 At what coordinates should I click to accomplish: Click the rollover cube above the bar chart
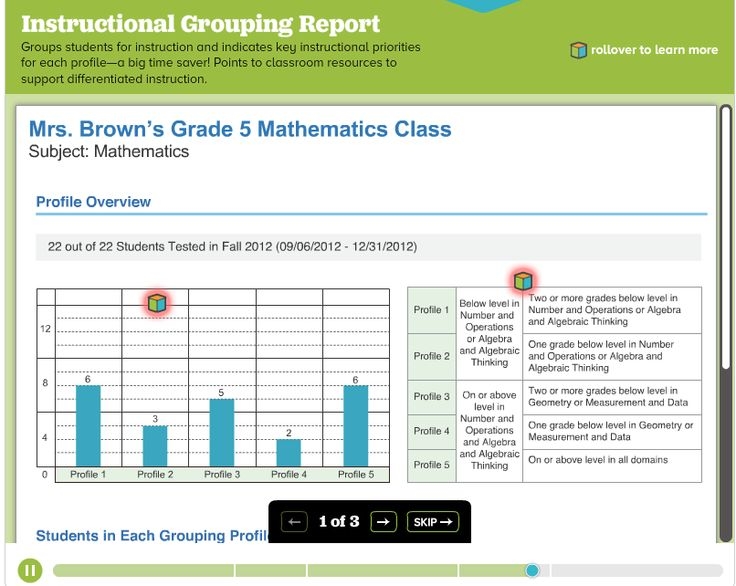click(x=155, y=301)
